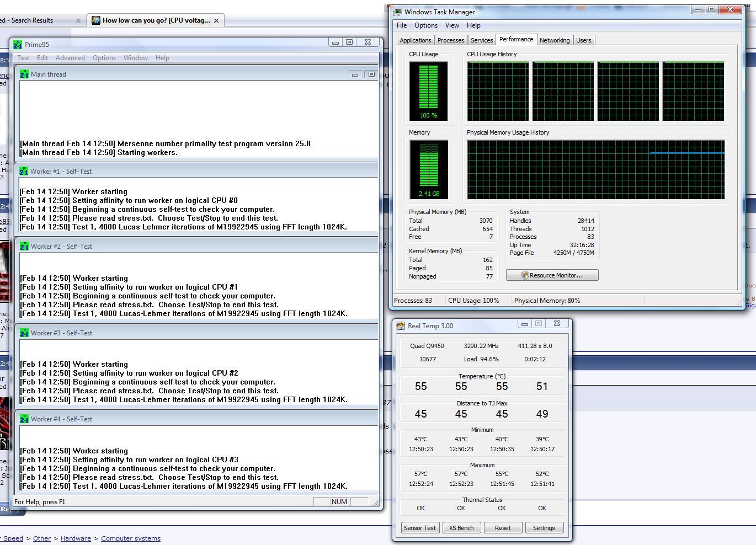Click the Main thread window icon
The image size is (756, 545).
[x=24, y=74]
